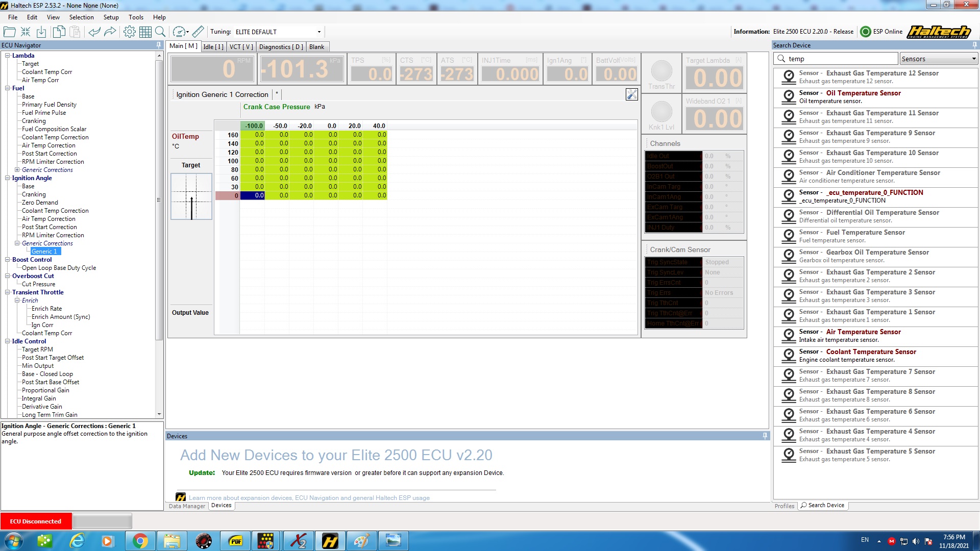Select the ruler measurement icon in toolbar
Screen dimensions: 980x551
198,32
